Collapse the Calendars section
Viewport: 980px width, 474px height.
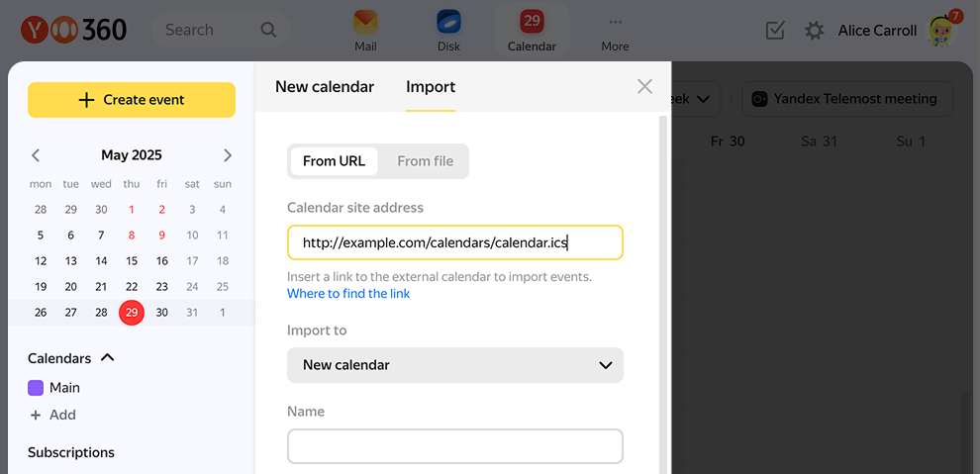pos(108,358)
